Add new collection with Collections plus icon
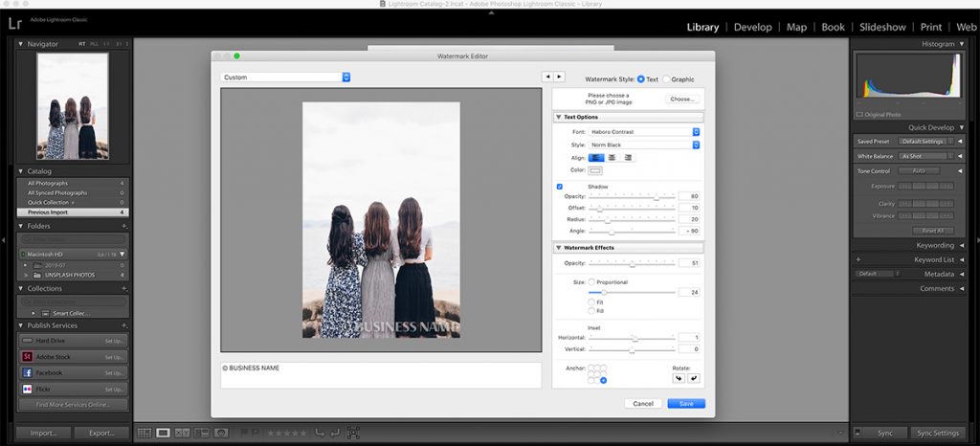 [x=124, y=289]
